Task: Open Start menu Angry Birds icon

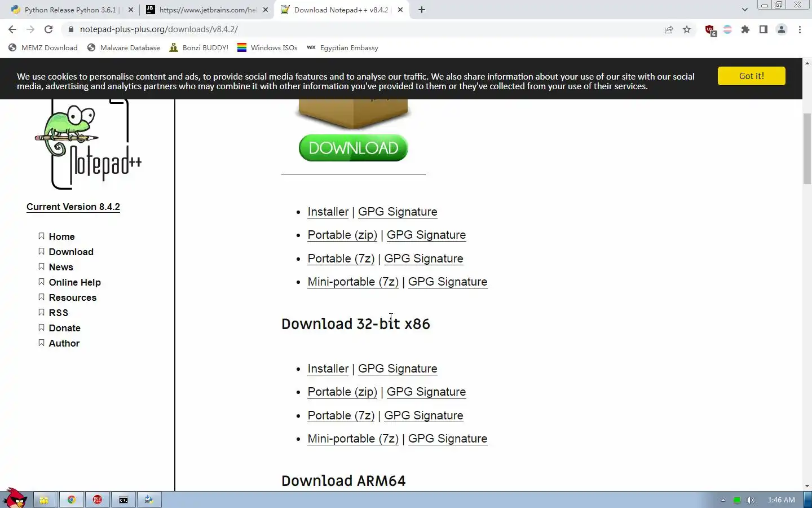Action: (15, 499)
